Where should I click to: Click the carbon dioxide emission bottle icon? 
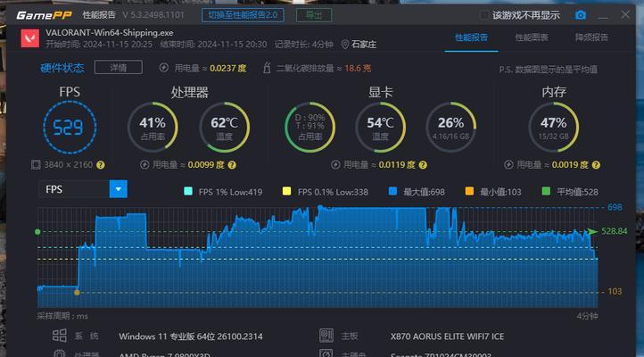[267, 68]
